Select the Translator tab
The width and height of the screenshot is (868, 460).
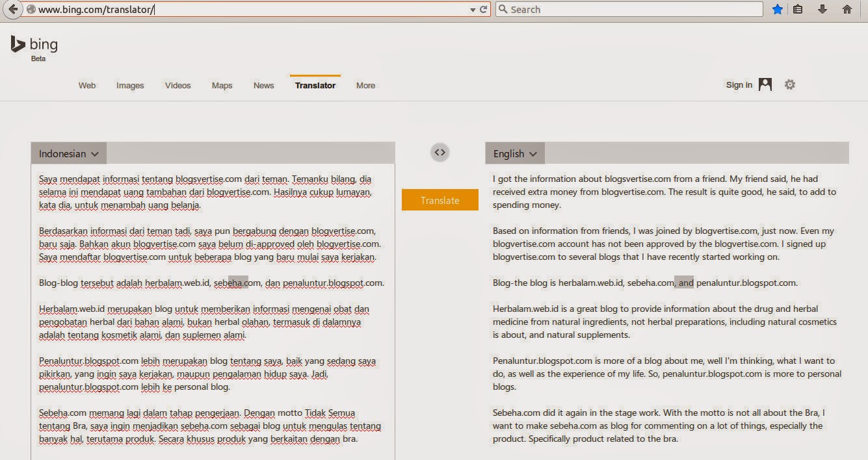coord(315,85)
